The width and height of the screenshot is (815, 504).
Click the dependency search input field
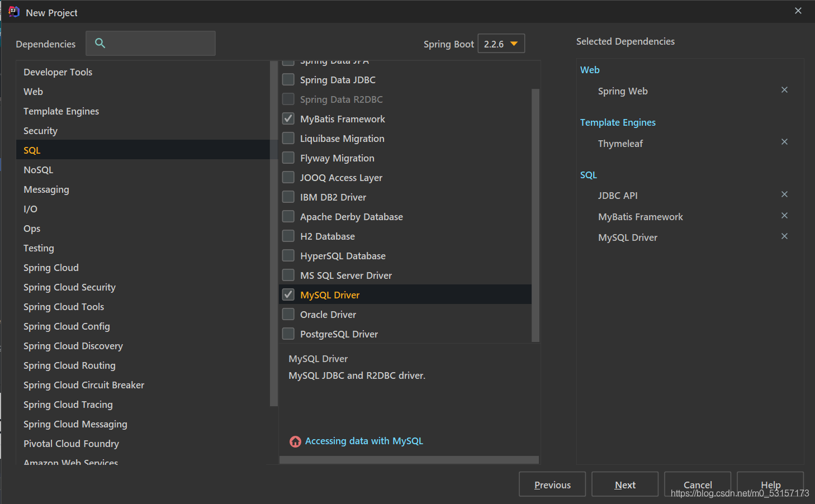150,43
